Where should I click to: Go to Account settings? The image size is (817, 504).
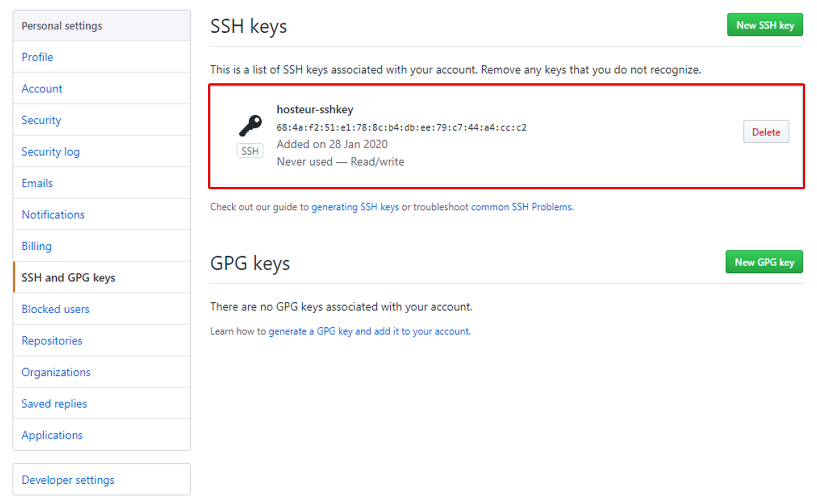(42, 89)
